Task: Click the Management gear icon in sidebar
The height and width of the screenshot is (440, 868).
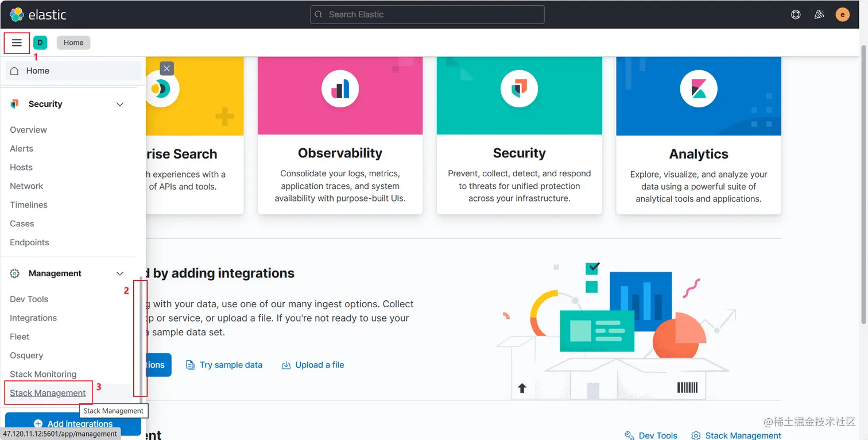Action: click(x=15, y=273)
